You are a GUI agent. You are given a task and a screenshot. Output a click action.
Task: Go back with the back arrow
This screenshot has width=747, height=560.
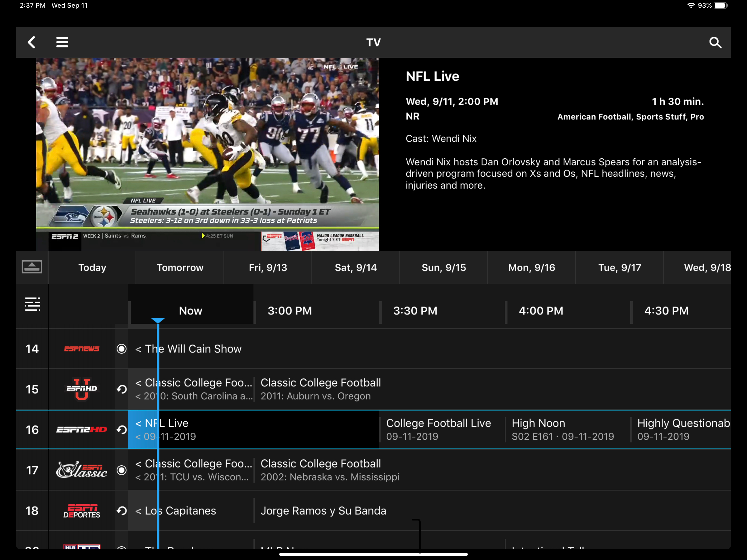[32, 43]
